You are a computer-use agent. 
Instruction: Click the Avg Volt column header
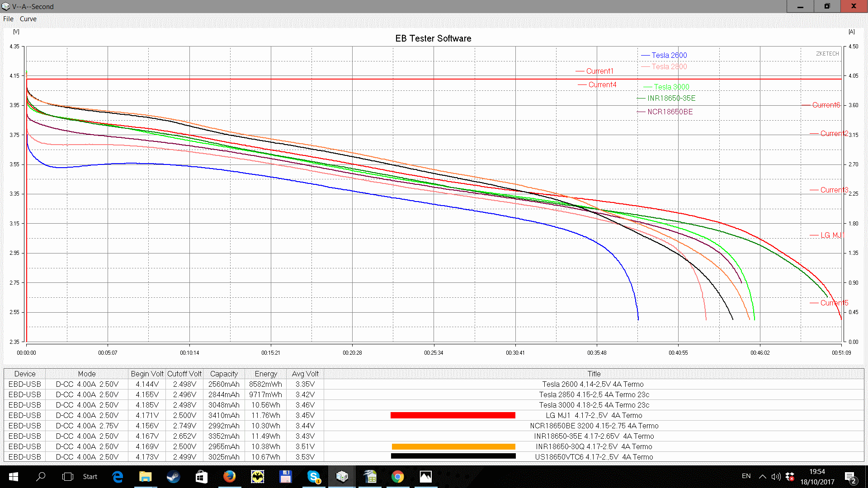click(x=305, y=374)
